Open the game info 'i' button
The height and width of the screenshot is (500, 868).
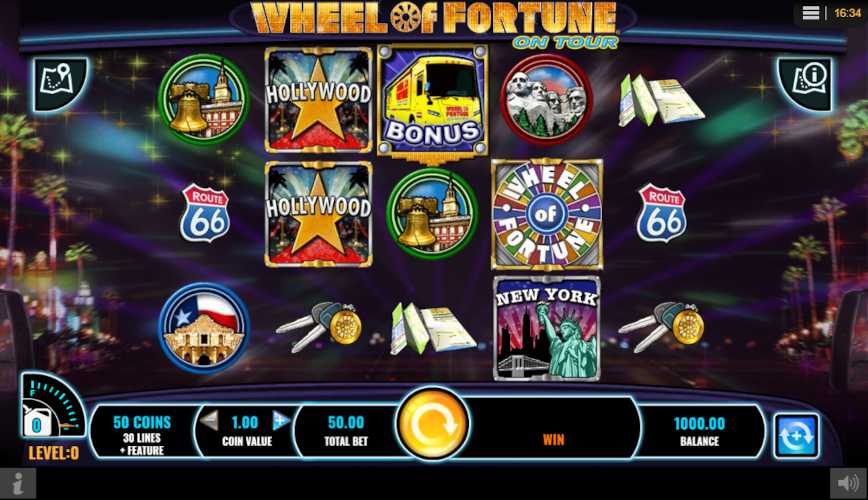18,483
